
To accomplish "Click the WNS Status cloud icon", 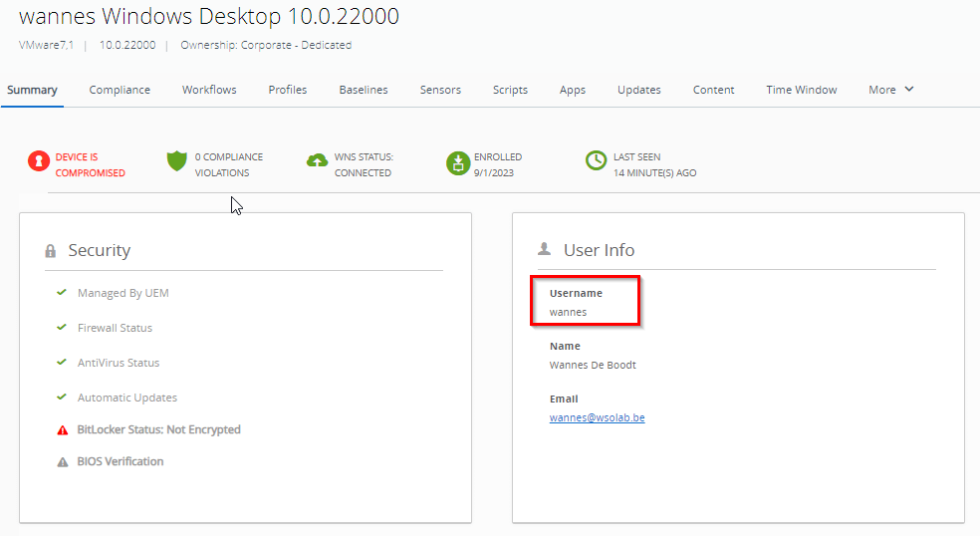I will (317, 161).
